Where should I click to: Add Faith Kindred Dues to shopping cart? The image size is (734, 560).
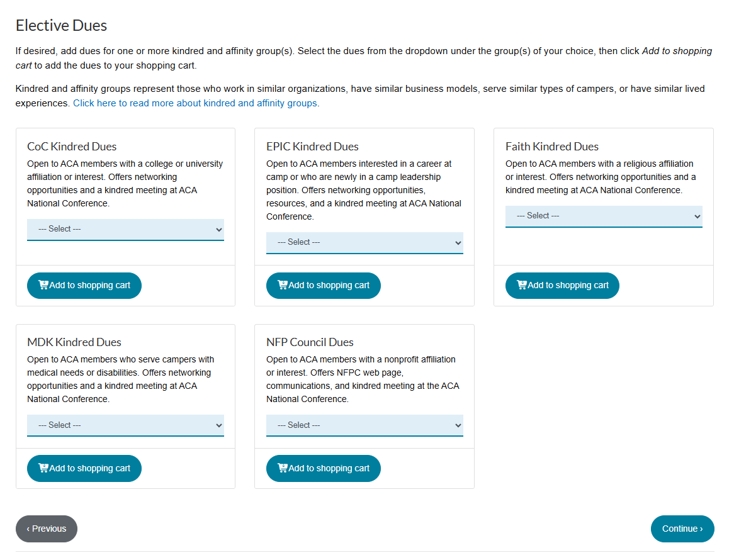click(x=562, y=286)
